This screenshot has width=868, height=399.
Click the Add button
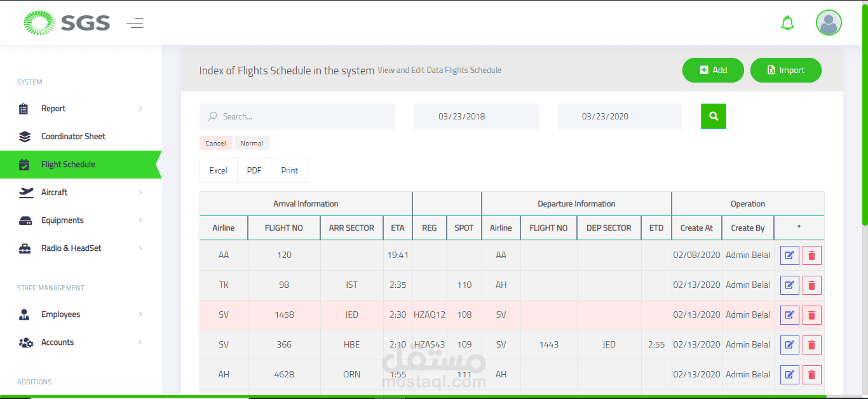[x=713, y=71]
